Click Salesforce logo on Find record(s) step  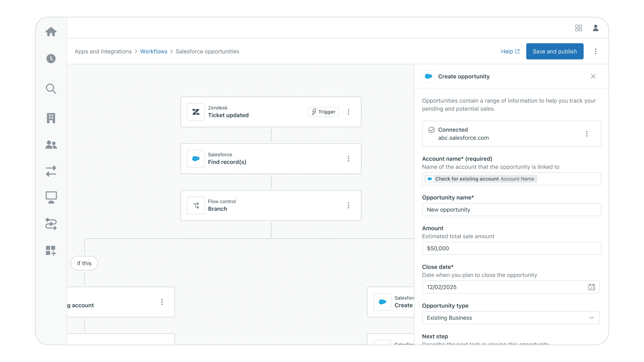point(196,159)
